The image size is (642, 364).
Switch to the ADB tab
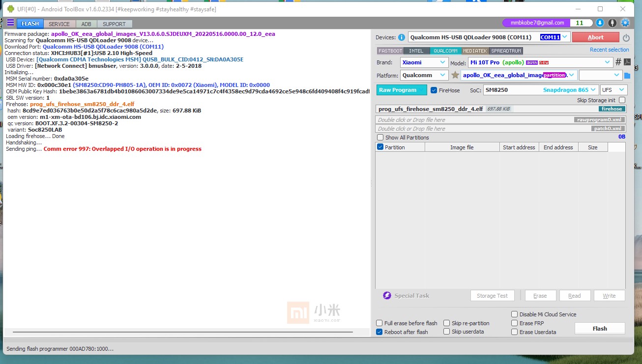(x=87, y=24)
